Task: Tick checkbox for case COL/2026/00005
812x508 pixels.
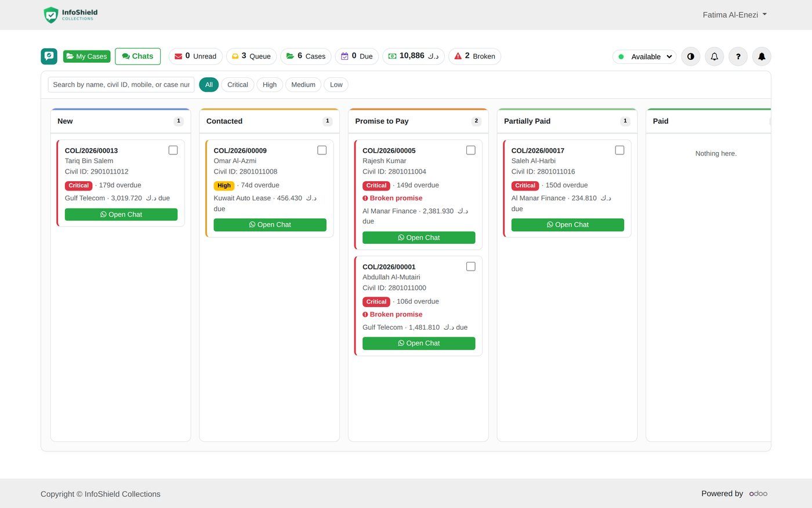Action: pos(471,150)
